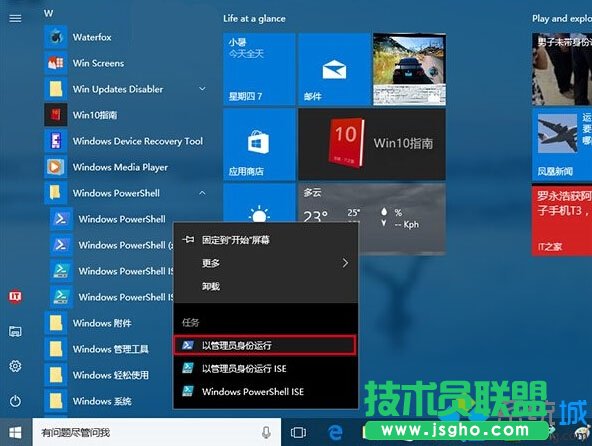The image size is (592, 446).
Task: Click the Windows 附件 label
Action: pos(102,323)
